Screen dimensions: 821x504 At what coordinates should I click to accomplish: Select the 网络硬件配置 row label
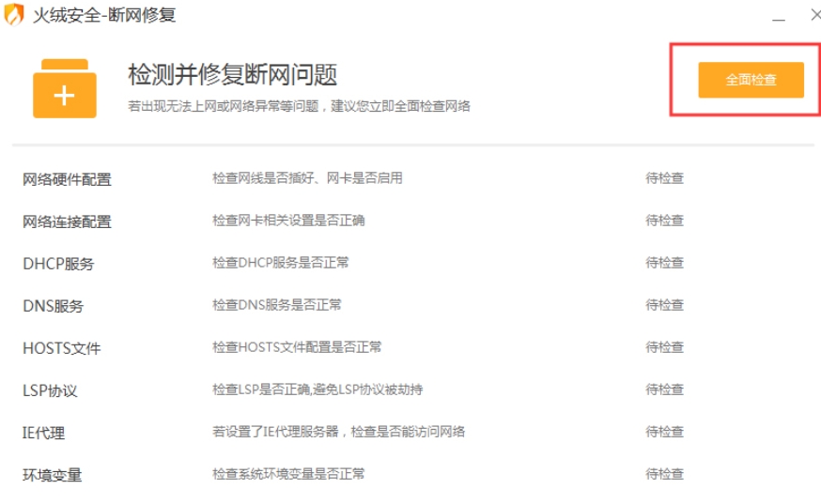(67, 179)
